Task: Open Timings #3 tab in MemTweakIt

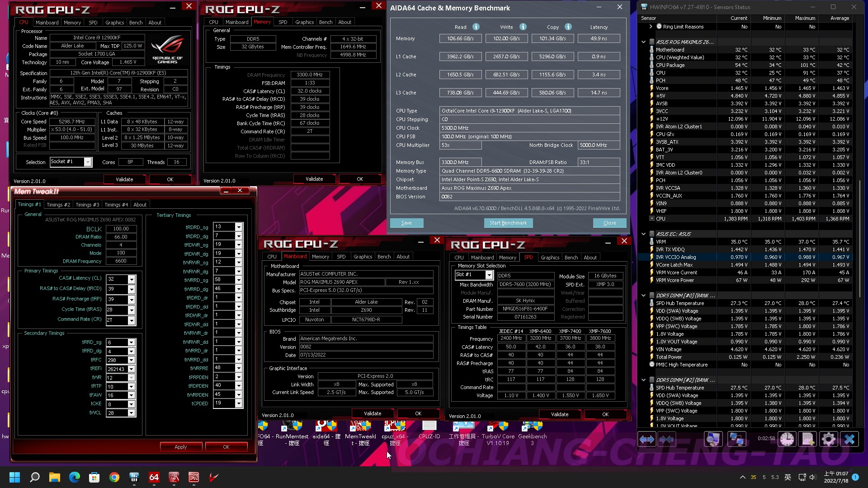Action: pyautogui.click(x=87, y=205)
